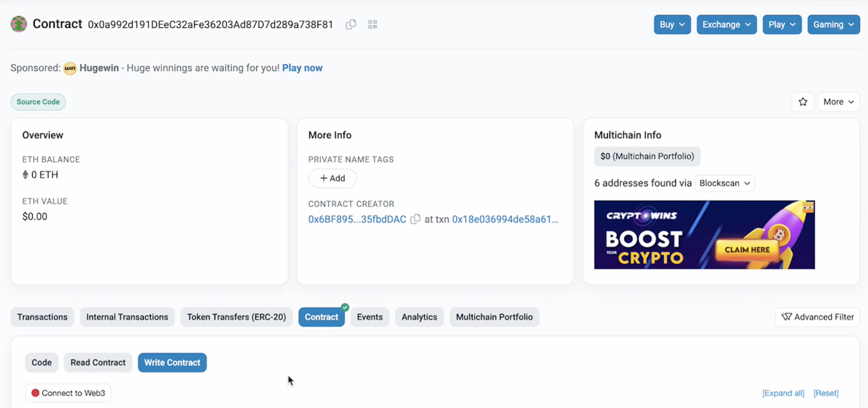Show QR code for contract address
Screen dimensions: 868x408
pos(372,24)
